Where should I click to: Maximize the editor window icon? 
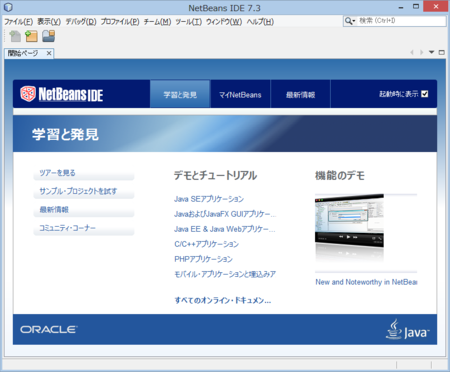click(442, 52)
